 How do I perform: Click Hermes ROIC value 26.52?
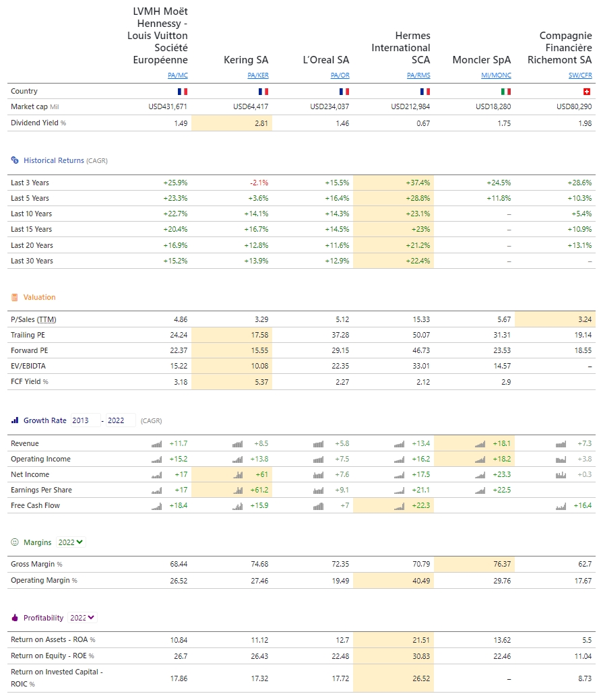[421, 678]
